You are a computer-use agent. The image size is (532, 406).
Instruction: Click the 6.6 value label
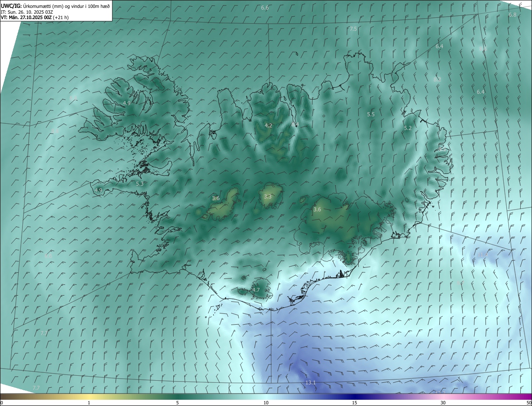265,8
